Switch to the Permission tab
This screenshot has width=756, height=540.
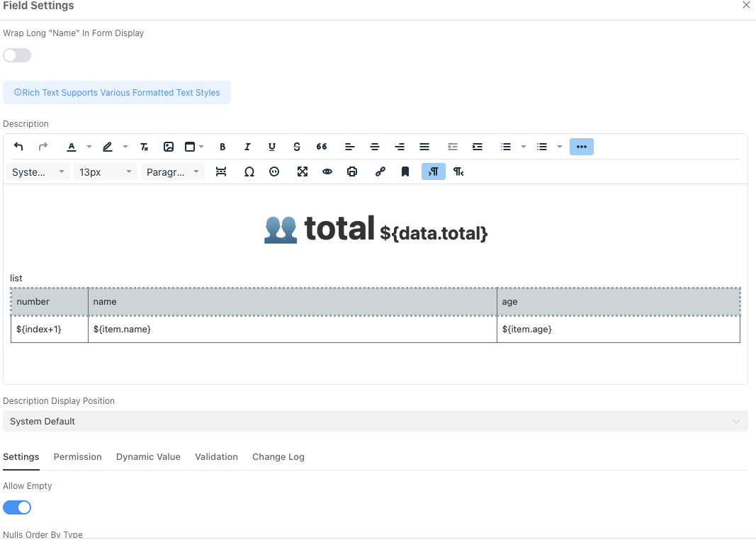pyautogui.click(x=77, y=457)
